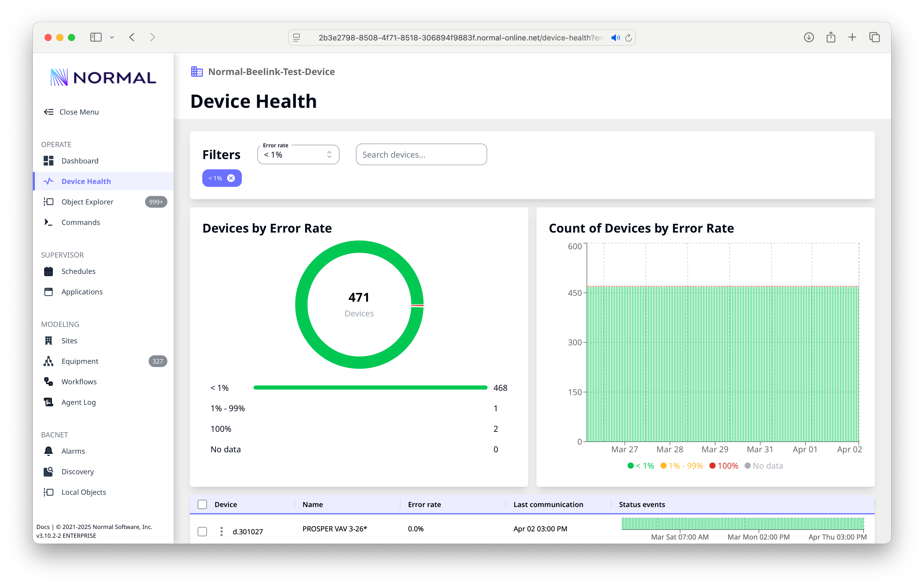
Task: Click the three-dot menu for d.301027
Action: (221, 531)
